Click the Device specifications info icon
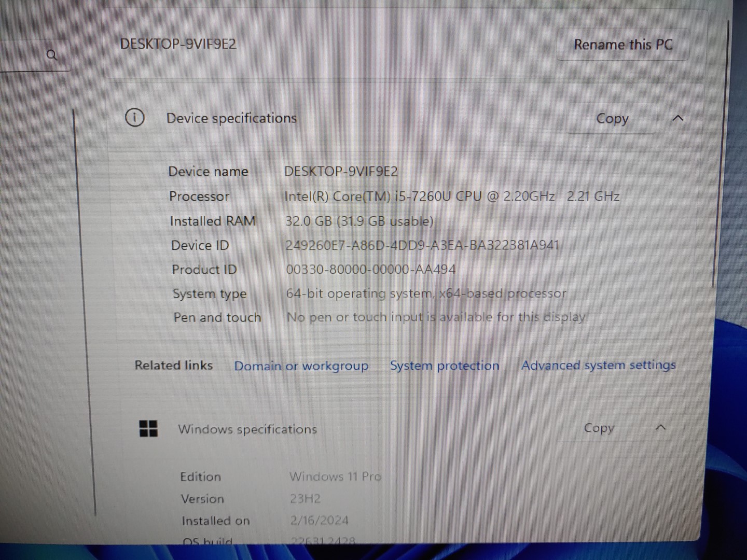747x560 pixels. click(x=135, y=118)
